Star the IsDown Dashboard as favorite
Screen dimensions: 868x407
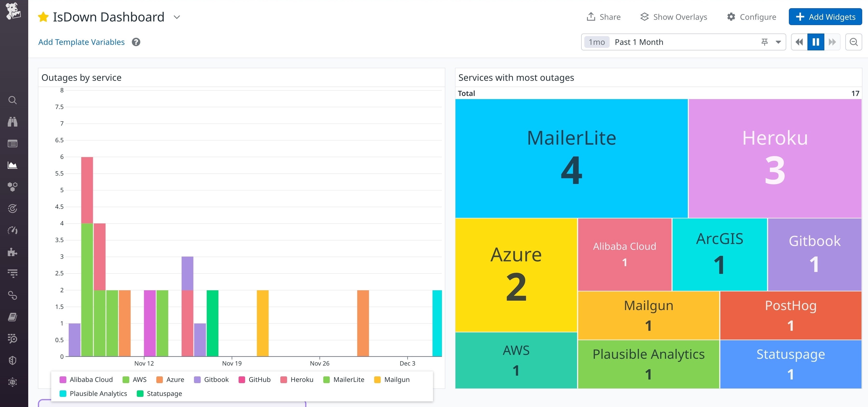tap(43, 17)
